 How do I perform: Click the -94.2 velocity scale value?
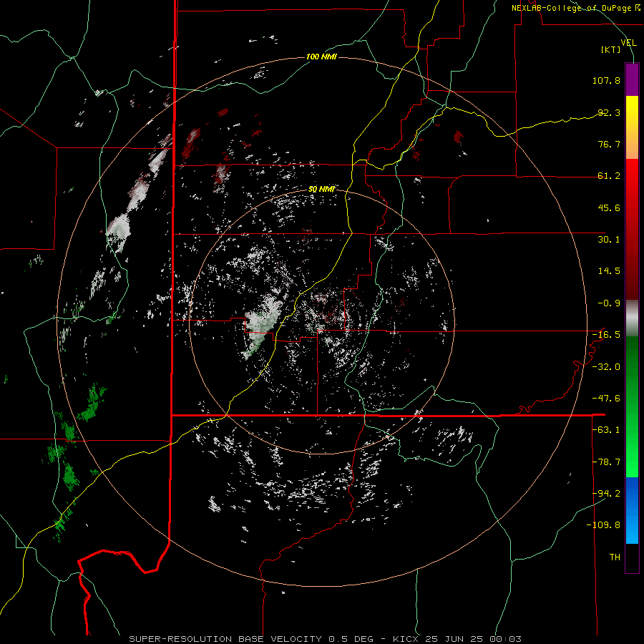point(606,493)
